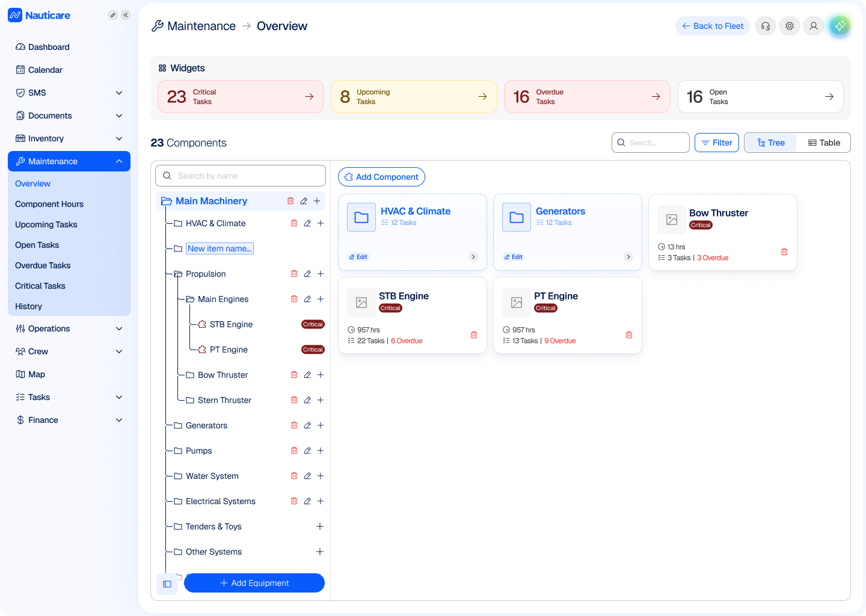Collapse sidebar with double-chevron icon

click(126, 15)
